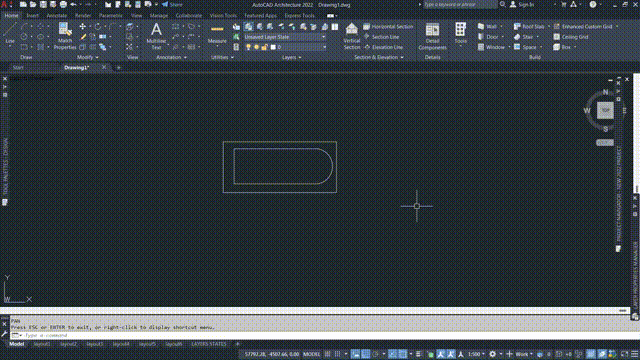Image resolution: width=640 pixels, height=360 pixels.
Task: Expand the Layers panel
Action: [x=291, y=58]
